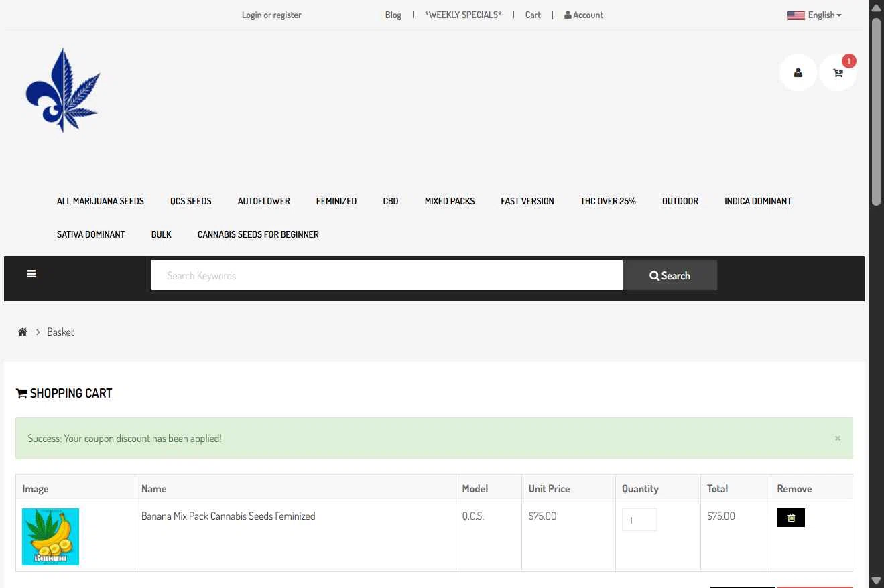Dismiss the coupon success alert
Image resolution: width=884 pixels, height=588 pixels.
click(838, 438)
